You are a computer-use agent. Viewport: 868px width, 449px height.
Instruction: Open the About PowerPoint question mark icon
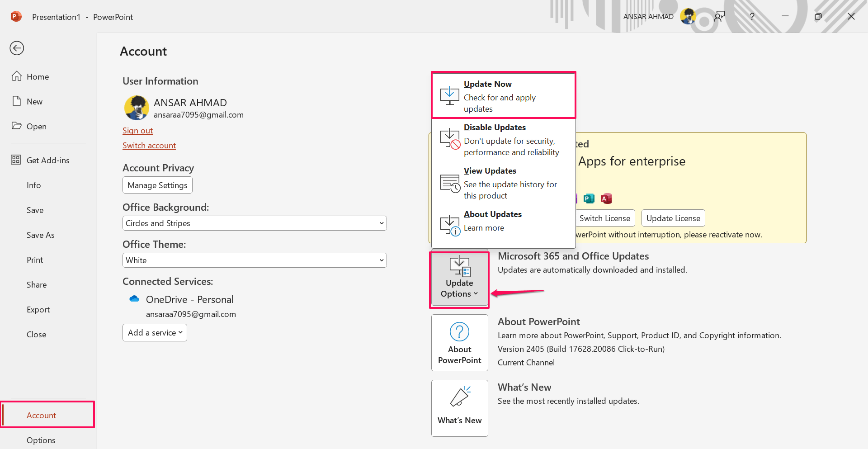pos(459,331)
